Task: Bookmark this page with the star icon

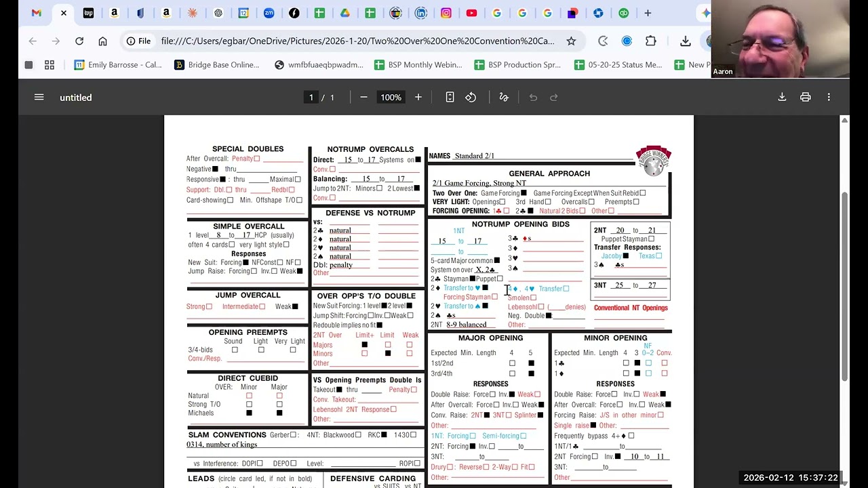Action: 571,41
